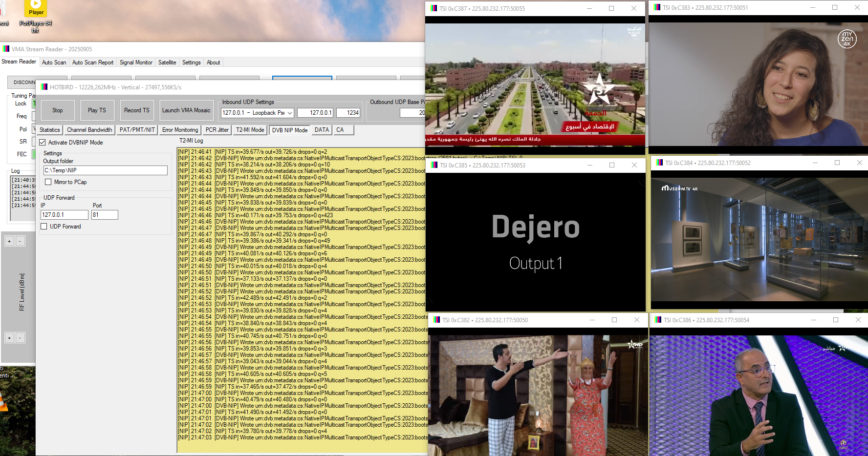Image resolution: width=868 pixels, height=456 pixels.
Task: Click lower minus button under RF Level graph
Action: (20, 338)
